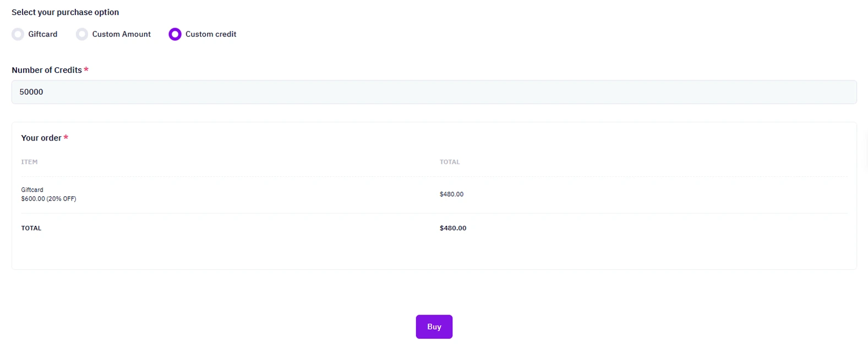868x351 pixels.
Task: Select the Giftcard radio button
Action: 18,34
